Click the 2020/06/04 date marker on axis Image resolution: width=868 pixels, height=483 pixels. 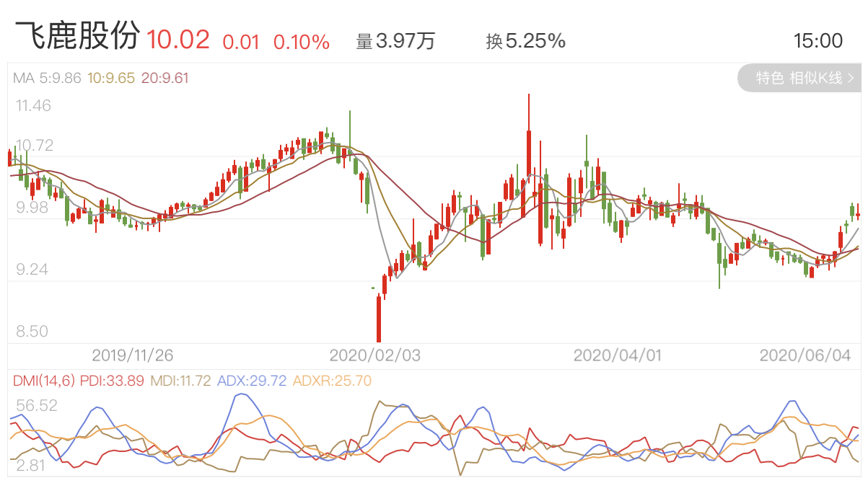pyautogui.click(x=806, y=355)
